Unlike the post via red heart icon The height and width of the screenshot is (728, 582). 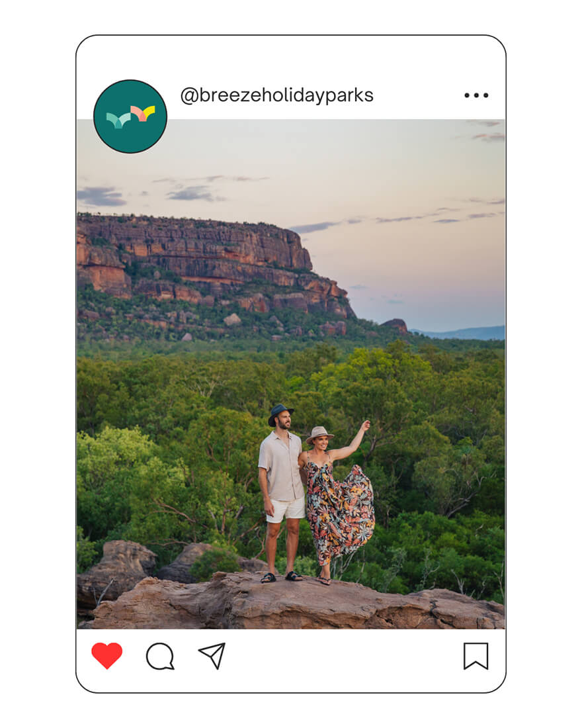[x=106, y=656]
